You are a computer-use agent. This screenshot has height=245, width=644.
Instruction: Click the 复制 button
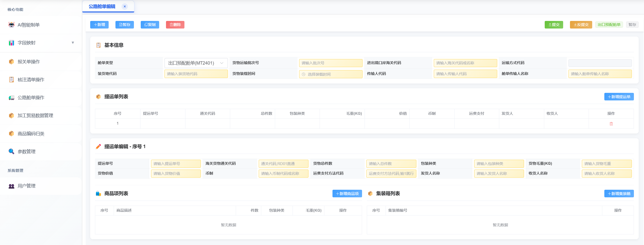(x=150, y=25)
